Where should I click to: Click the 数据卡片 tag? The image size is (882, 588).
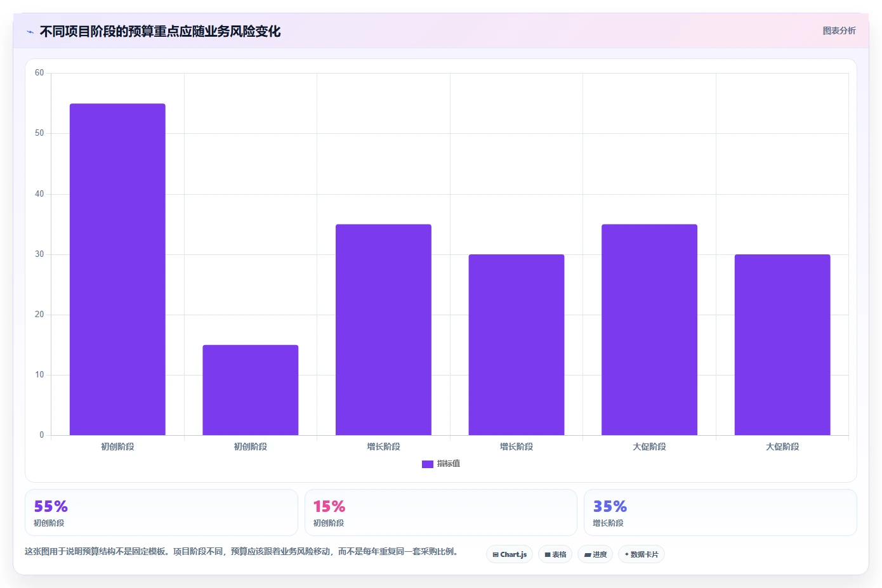tap(642, 554)
